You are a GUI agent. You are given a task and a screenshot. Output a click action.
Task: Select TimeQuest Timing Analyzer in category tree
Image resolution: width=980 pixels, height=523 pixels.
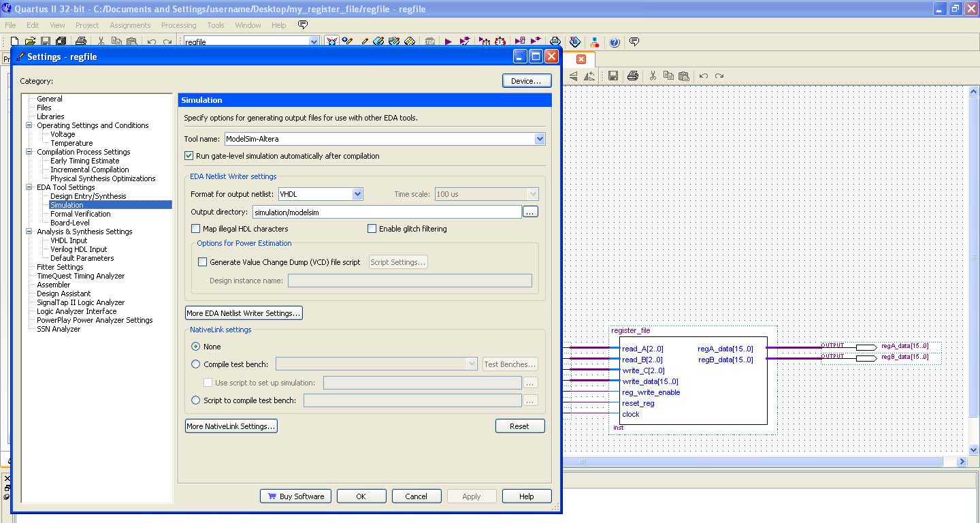click(80, 276)
